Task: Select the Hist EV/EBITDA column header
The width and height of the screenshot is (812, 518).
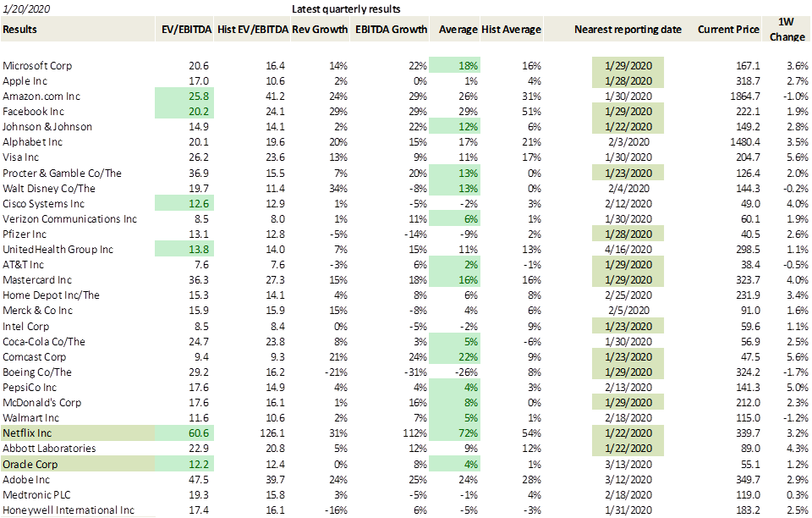Action: 253,30
